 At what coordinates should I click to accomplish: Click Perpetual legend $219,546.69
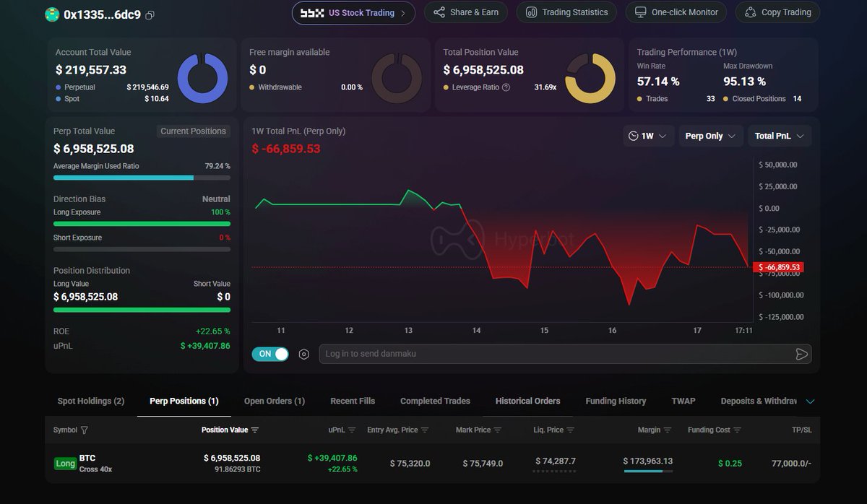[112, 87]
